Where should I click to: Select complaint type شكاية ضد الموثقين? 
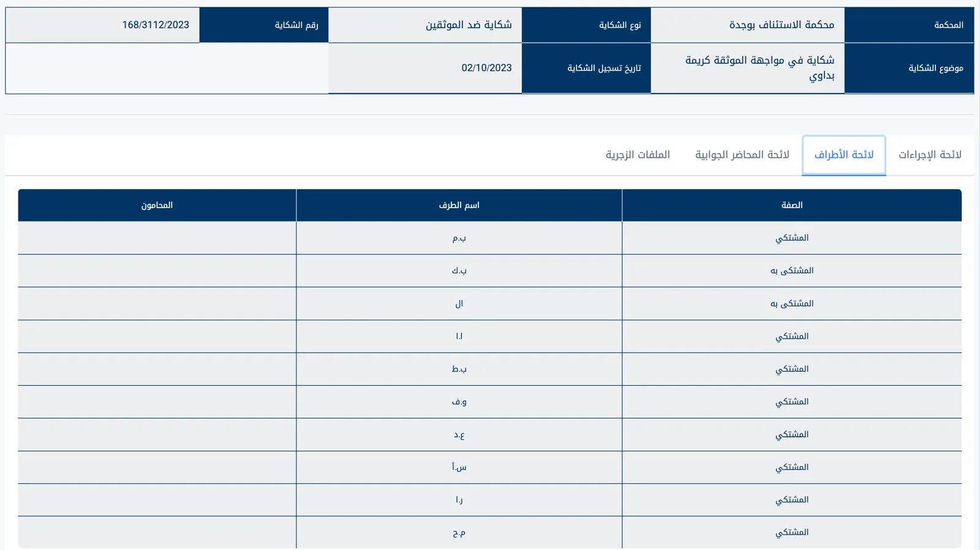469,25
